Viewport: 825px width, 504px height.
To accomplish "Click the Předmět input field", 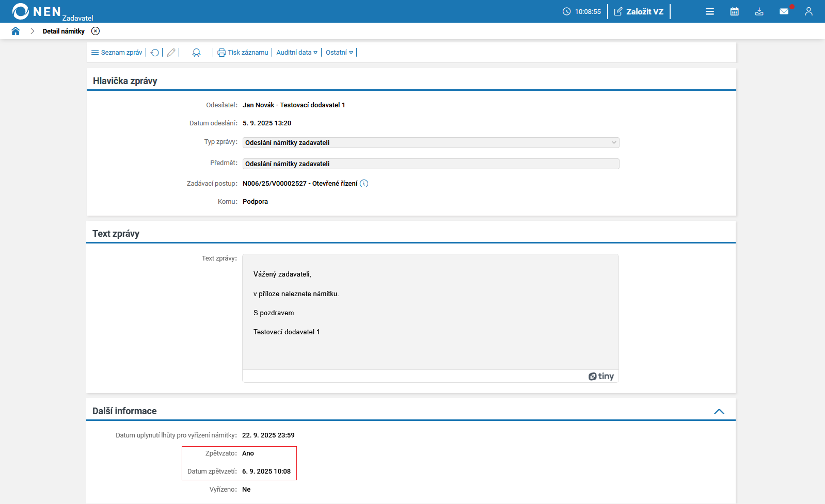I will 431,164.
